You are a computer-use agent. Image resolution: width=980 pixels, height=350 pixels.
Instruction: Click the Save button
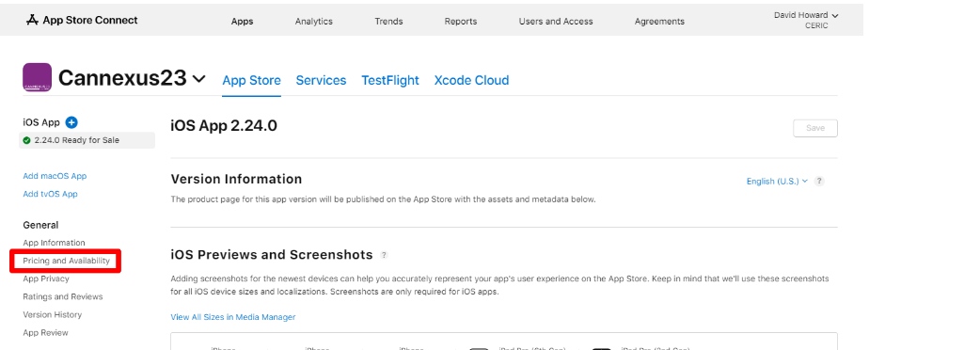click(x=815, y=128)
